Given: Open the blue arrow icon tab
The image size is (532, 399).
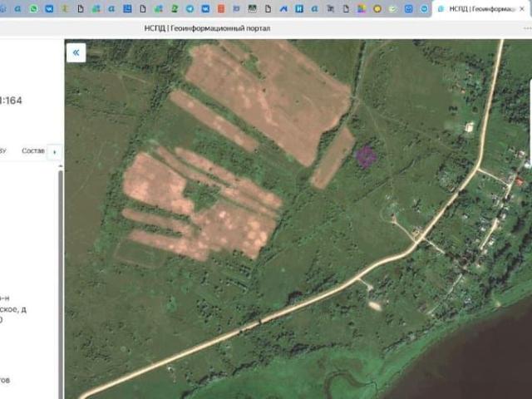Looking at the screenshot, I should 283,9.
